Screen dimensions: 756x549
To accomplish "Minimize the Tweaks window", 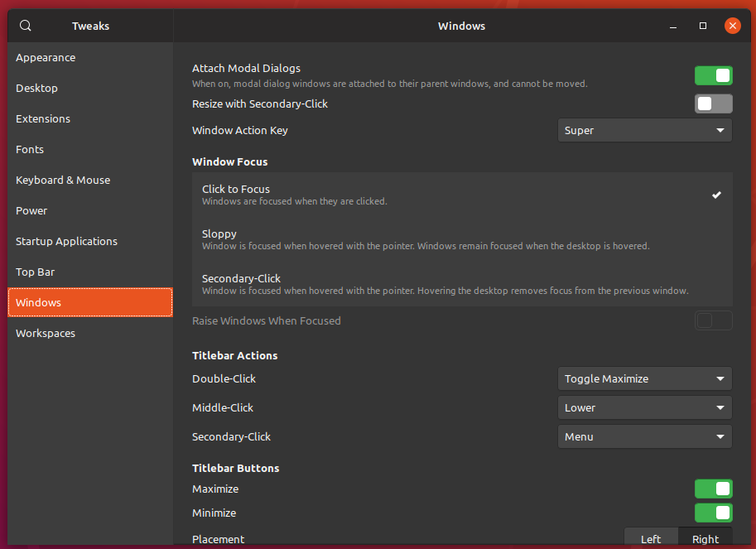I will coord(673,26).
